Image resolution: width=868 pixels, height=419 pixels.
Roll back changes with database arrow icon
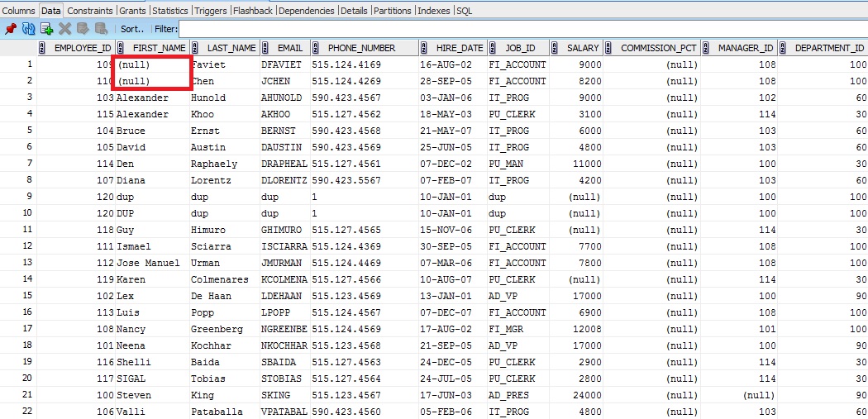pyautogui.click(x=101, y=29)
